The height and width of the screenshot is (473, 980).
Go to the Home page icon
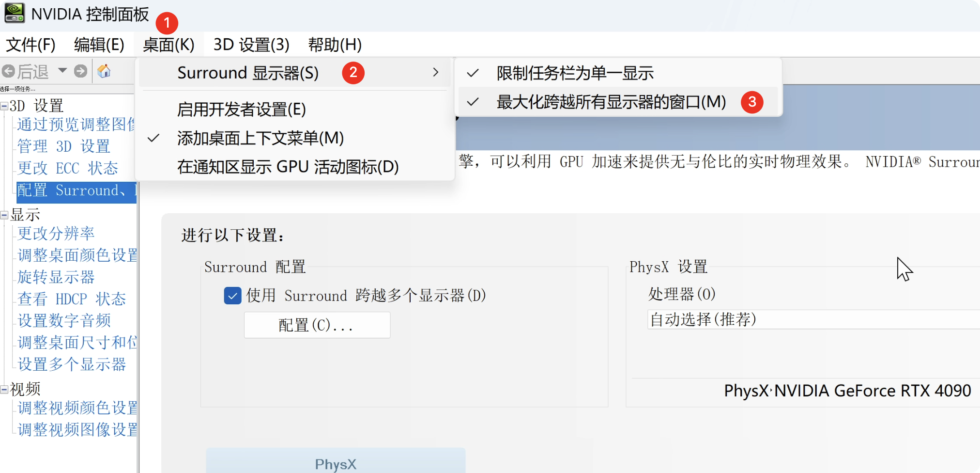[104, 71]
